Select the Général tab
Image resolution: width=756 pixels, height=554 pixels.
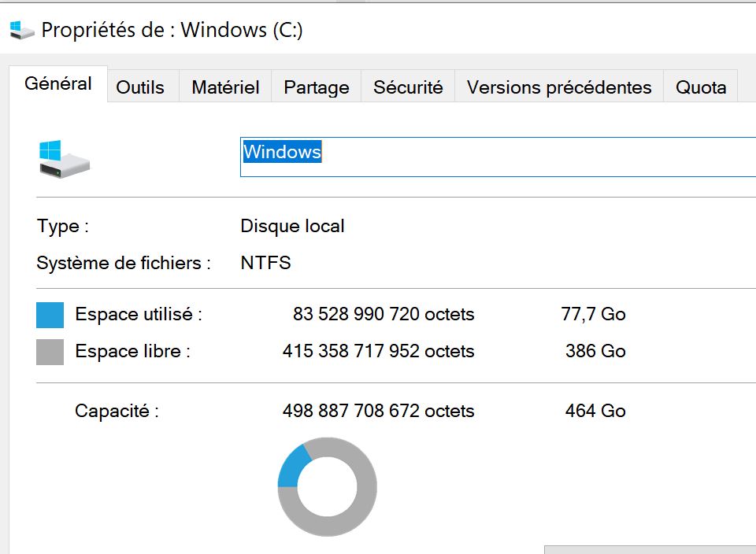(x=58, y=84)
